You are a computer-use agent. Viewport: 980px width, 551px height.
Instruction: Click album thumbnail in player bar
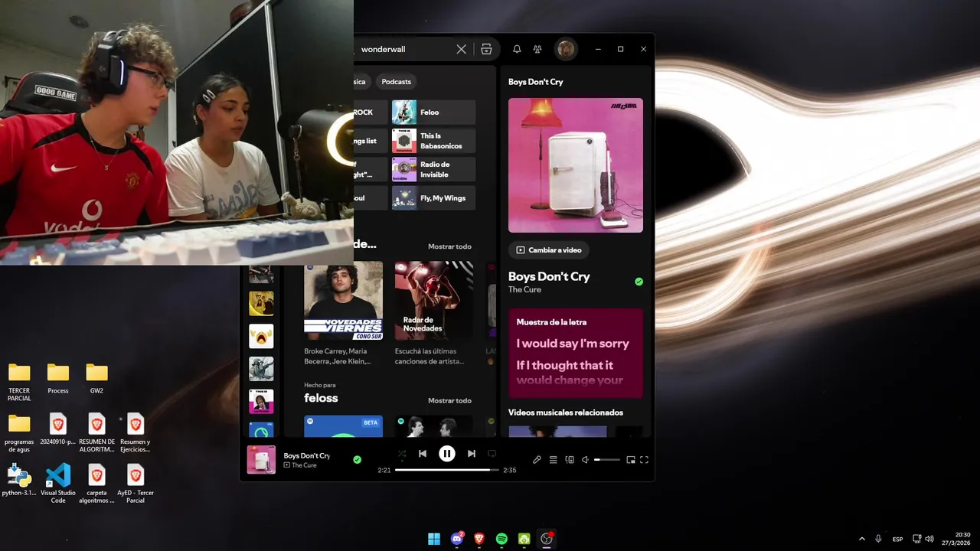pyautogui.click(x=261, y=460)
